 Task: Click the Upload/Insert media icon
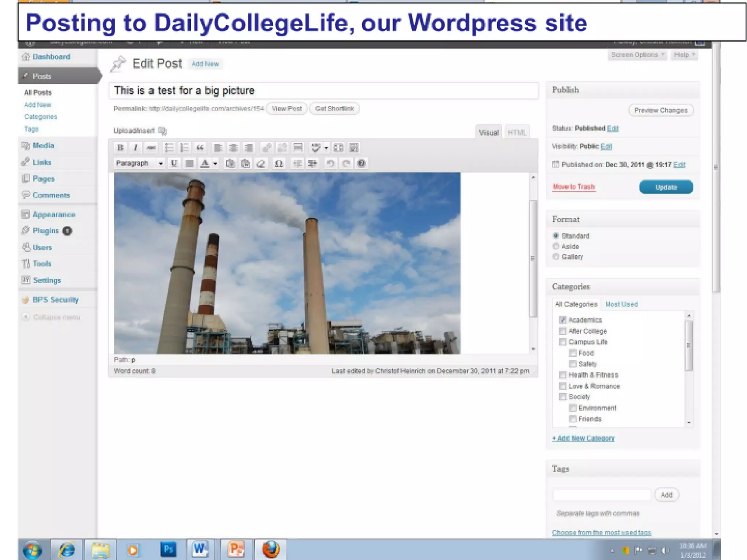pyautogui.click(x=163, y=131)
